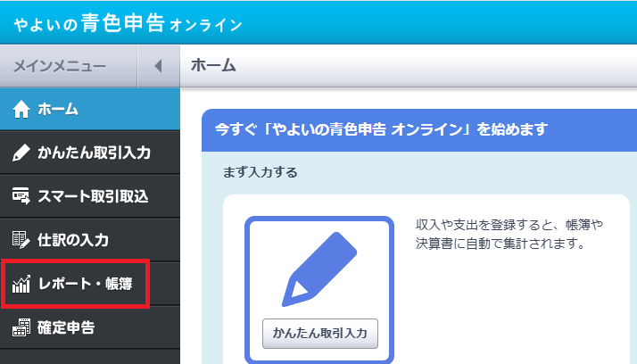Click the small pencil icon in the sidebar
This screenshot has height=364, width=637.
point(22,153)
